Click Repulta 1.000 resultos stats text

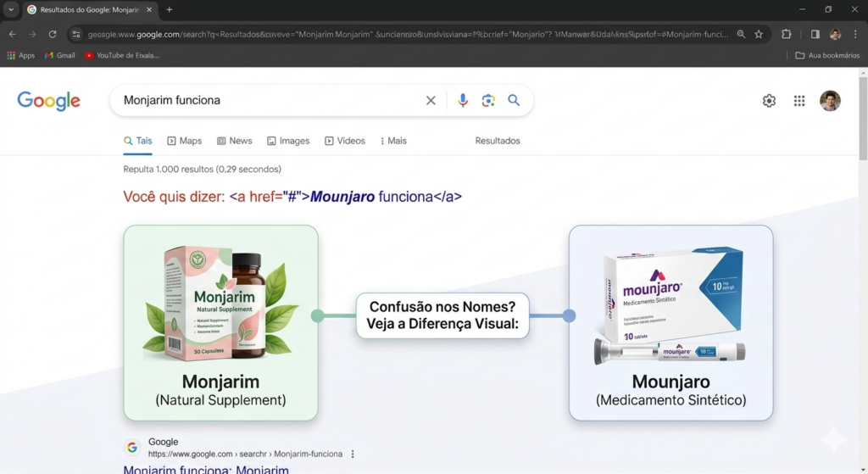click(202, 169)
